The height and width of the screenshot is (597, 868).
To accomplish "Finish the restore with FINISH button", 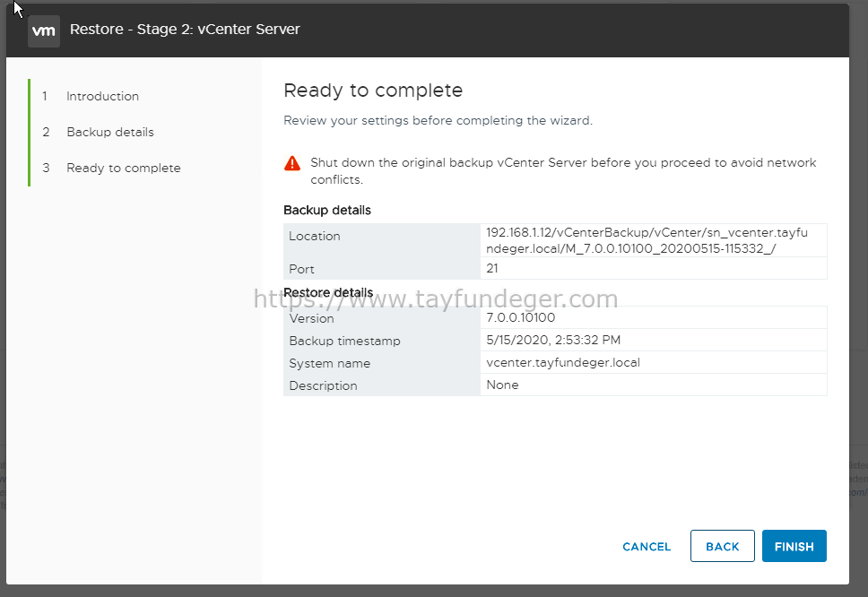I will click(794, 546).
